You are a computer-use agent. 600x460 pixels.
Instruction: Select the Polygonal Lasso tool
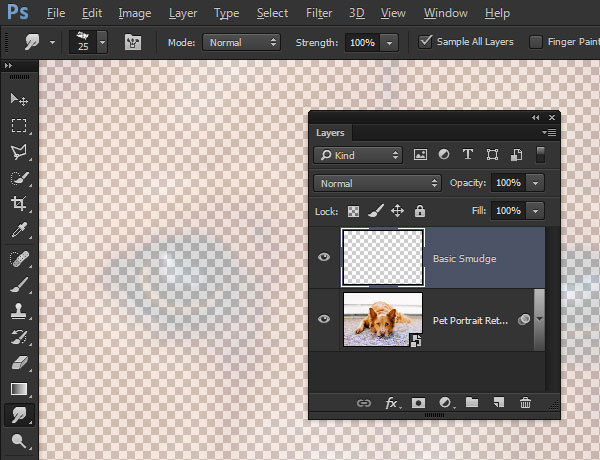(19, 152)
